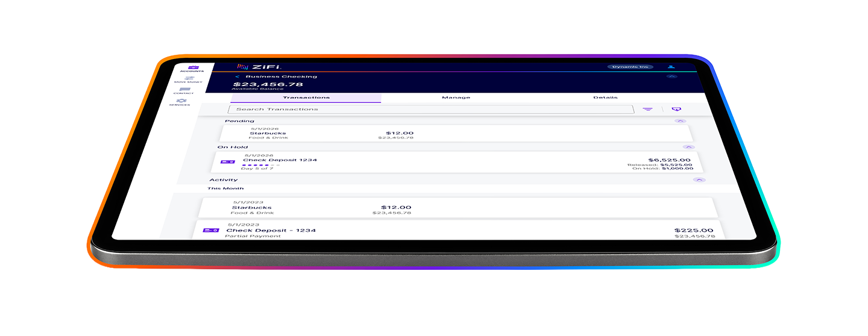Collapse the account balance header chevron
The height and width of the screenshot is (336, 868).
click(673, 76)
